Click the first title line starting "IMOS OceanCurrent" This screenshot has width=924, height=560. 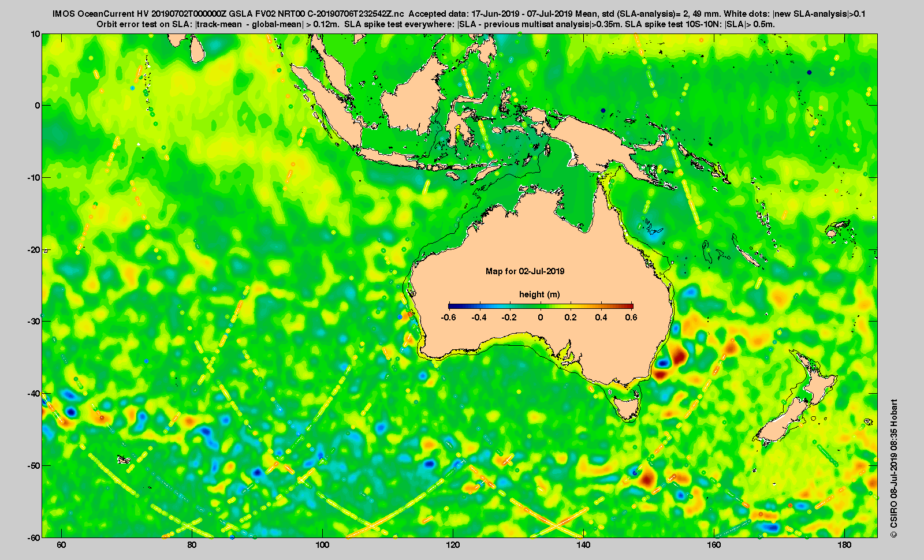pyautogui.click(x=459, y=14)
